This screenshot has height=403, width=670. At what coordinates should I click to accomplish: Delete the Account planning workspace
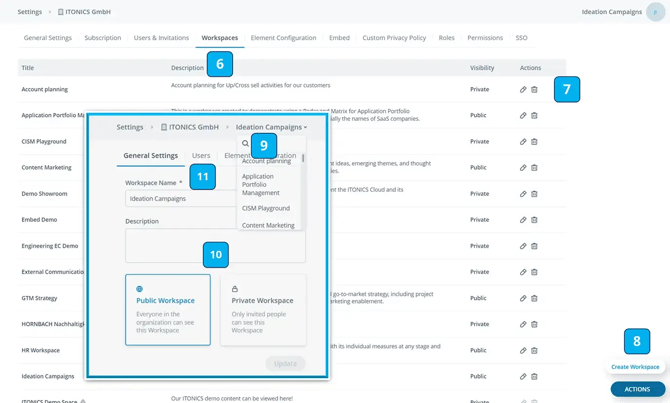[534, 90]
